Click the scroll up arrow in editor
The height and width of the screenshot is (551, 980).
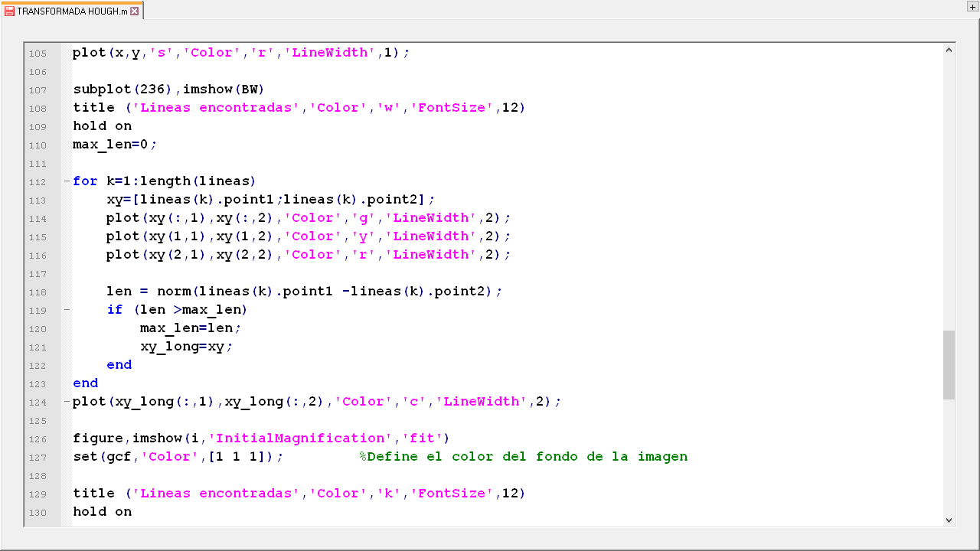949,50
